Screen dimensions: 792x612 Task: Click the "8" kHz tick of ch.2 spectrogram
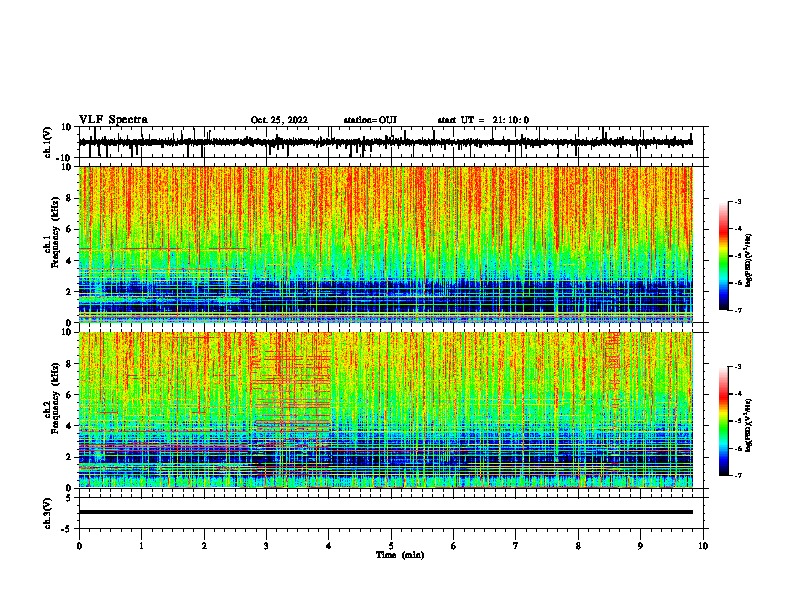69,364
